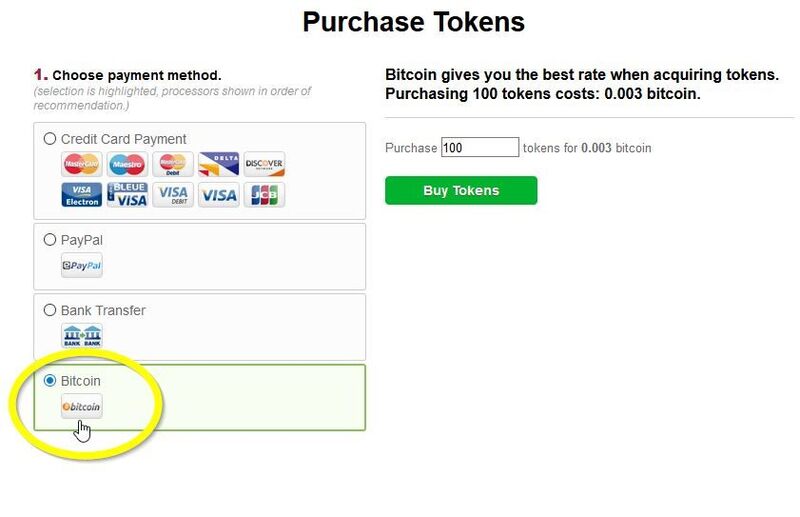Click the MasterCard logo icon
800x517 pixels.
[82, 164]
